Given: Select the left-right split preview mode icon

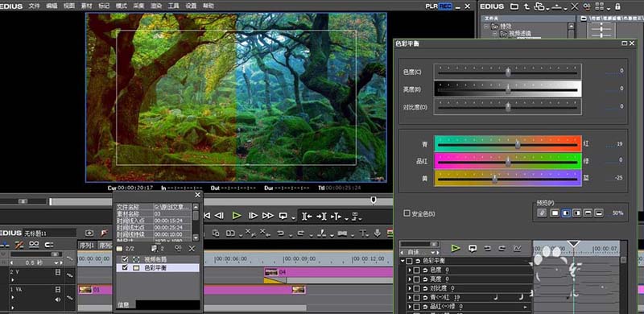Looking at the screenshot, I should coord(566,213).
